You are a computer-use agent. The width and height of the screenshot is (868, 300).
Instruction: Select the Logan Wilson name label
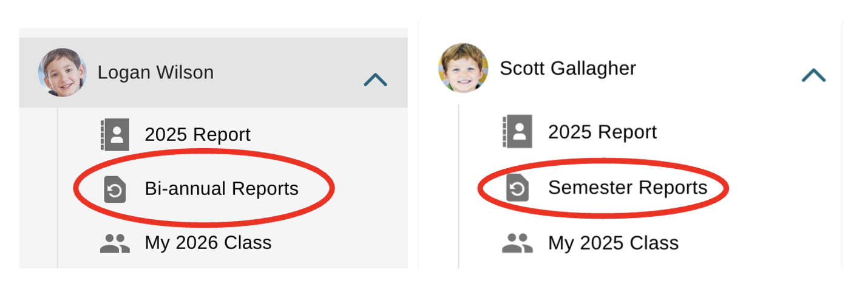tap(155, 73)
